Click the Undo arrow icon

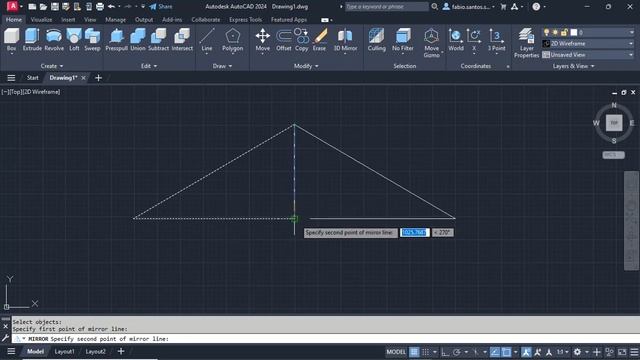tap(111, 7)
